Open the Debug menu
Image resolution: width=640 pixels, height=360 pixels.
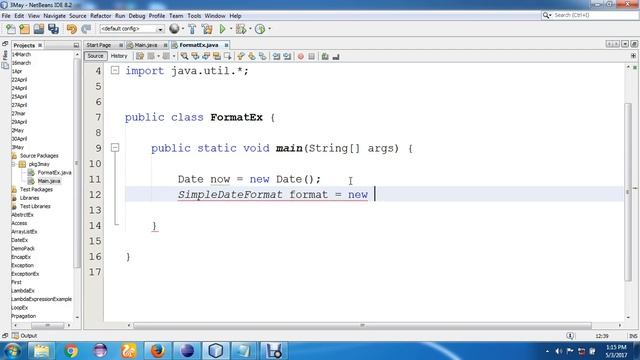(137, 16)
